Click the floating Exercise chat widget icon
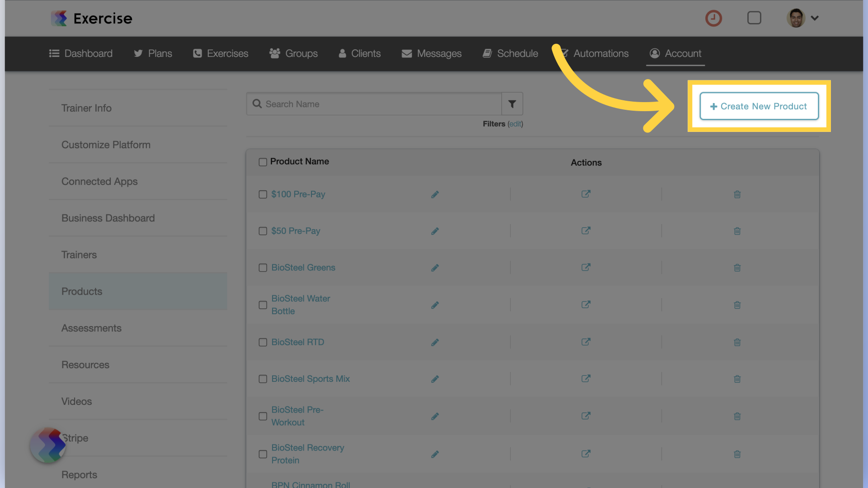Image resolution: width=868 pixels, height=488 pixels. click(x=48, y=445)
